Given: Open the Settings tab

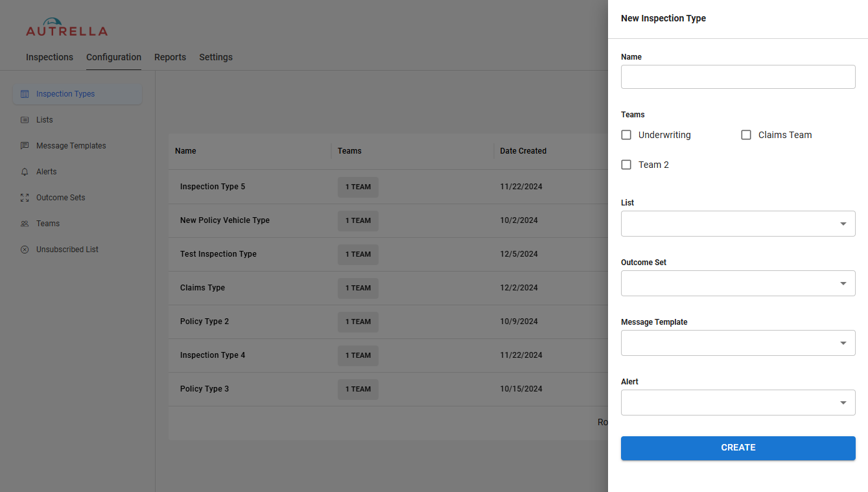Looking at the screenshot, I should coord(216,57).
